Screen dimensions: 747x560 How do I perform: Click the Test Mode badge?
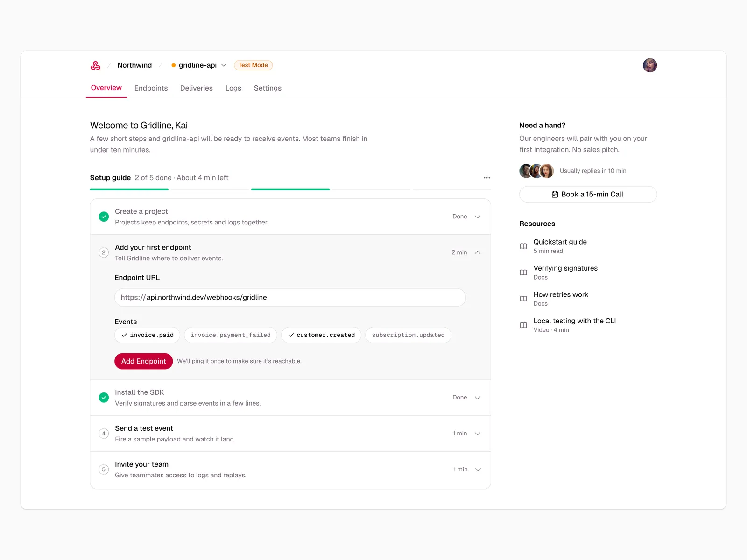(253, 65)
